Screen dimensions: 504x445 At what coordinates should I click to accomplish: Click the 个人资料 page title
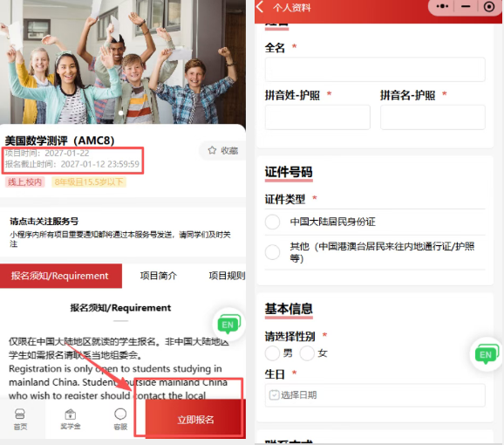coord(292,7)
